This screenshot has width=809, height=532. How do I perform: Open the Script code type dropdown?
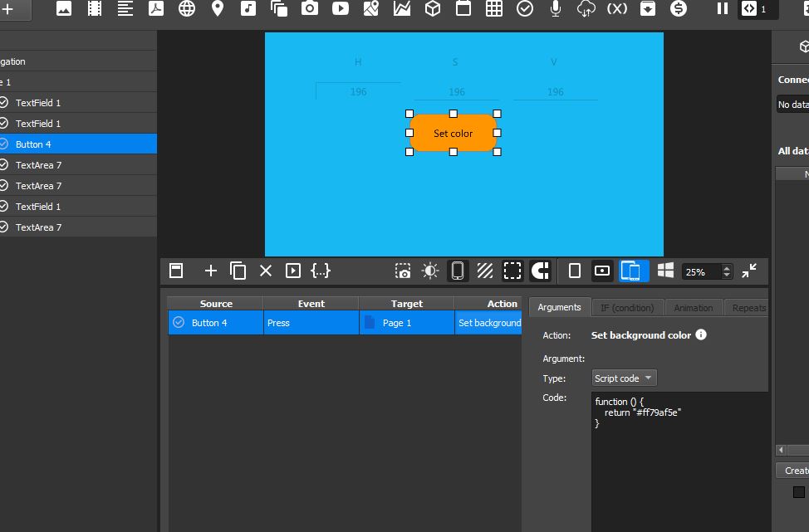625,378
